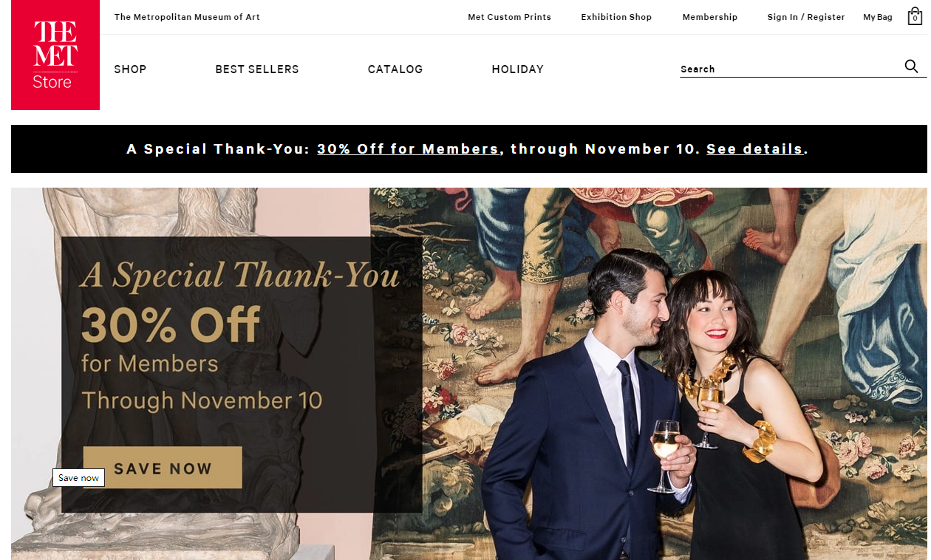Open the Membership link
Screen dimensions: 931x560
(710, 17)
